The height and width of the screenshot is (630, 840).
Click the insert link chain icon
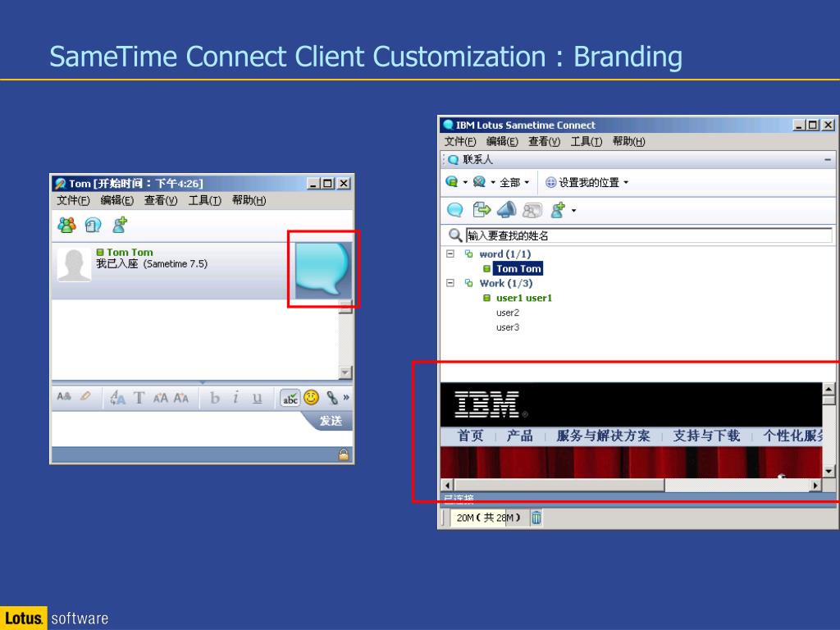point(332,398)
